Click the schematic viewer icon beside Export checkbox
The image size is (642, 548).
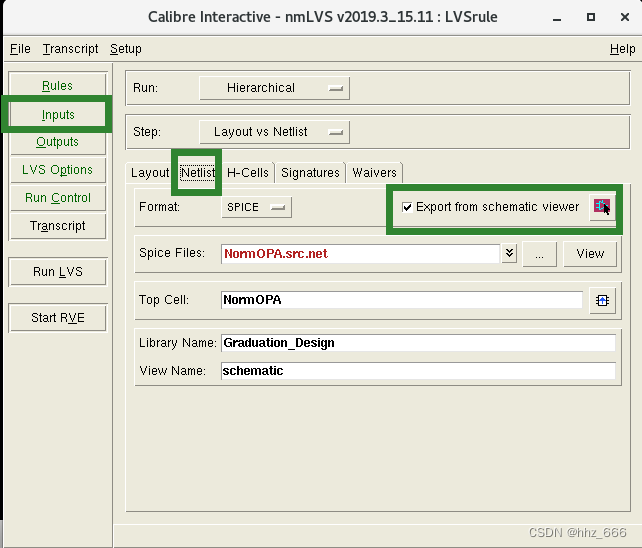point(601,207)
